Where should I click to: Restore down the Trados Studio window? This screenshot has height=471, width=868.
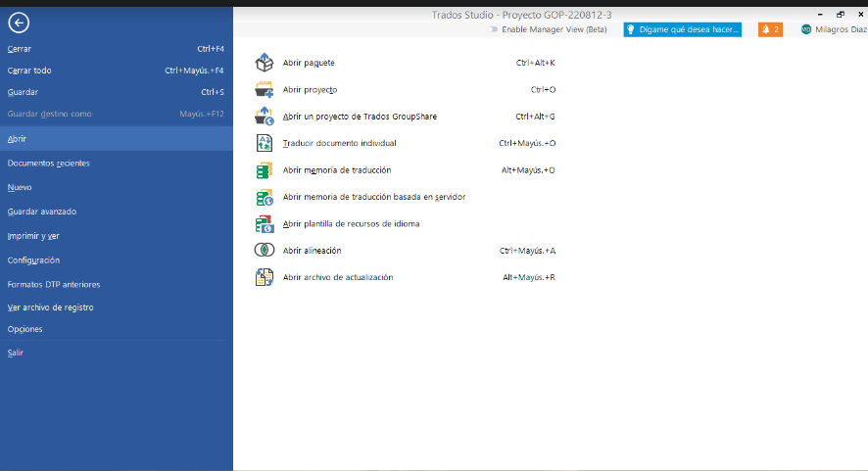point(841,15)
